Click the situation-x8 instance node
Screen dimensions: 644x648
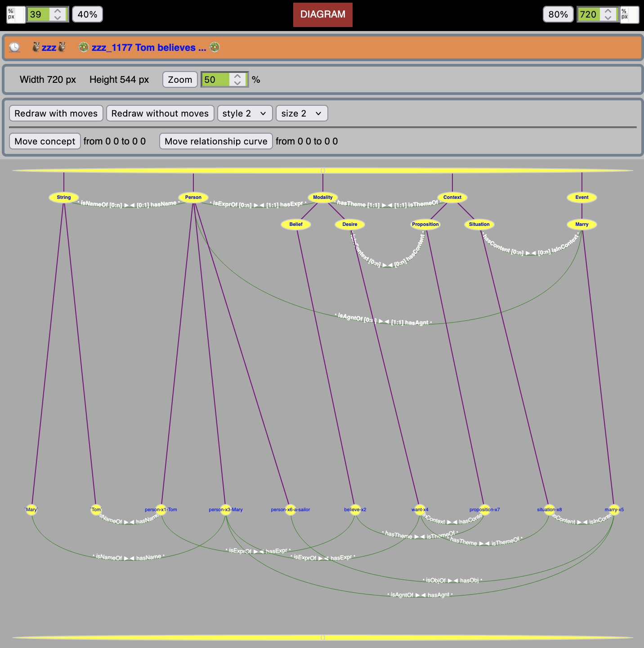pos(550,509)
